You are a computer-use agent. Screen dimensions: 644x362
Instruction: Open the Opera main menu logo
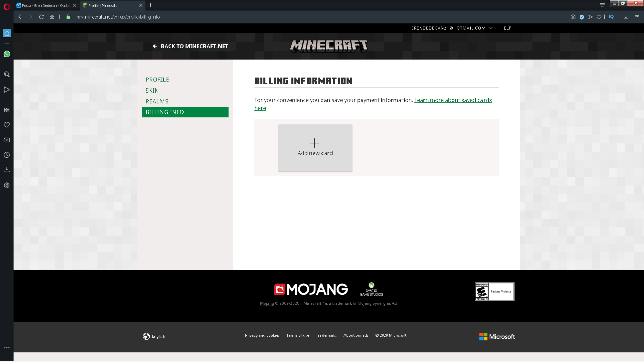[x=7, y=7]
